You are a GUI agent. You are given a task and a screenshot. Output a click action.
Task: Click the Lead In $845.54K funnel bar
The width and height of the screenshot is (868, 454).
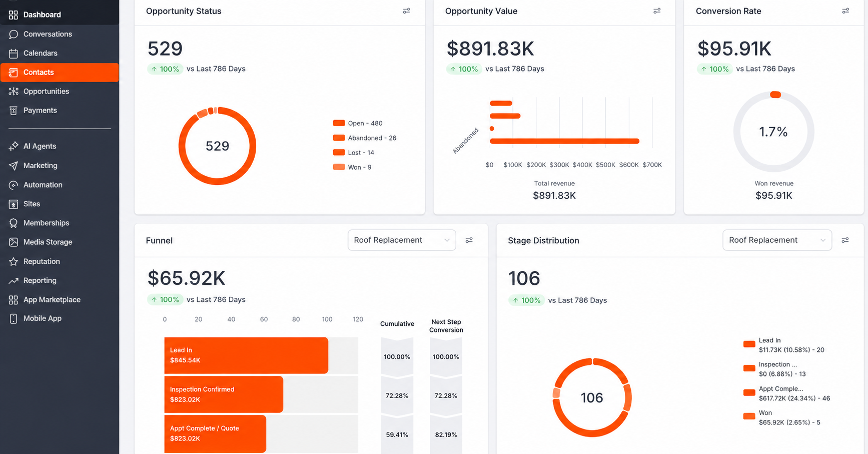[x=246, y=355]
